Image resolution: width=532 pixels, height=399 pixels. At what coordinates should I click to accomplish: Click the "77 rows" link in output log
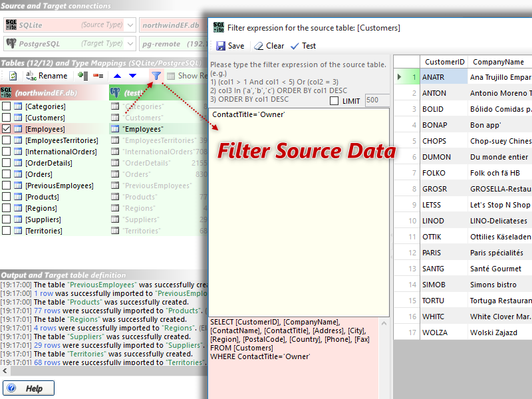click(x=47, y=311)
